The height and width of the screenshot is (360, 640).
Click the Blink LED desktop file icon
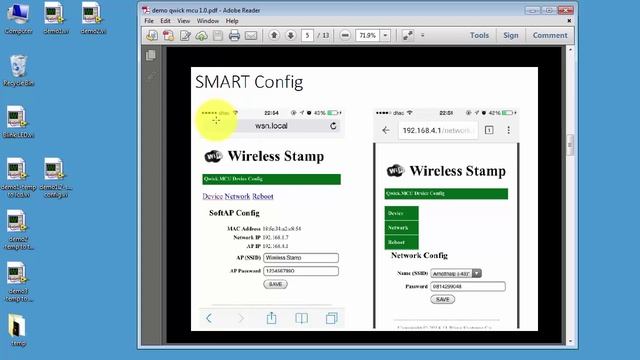click(18, 122)
